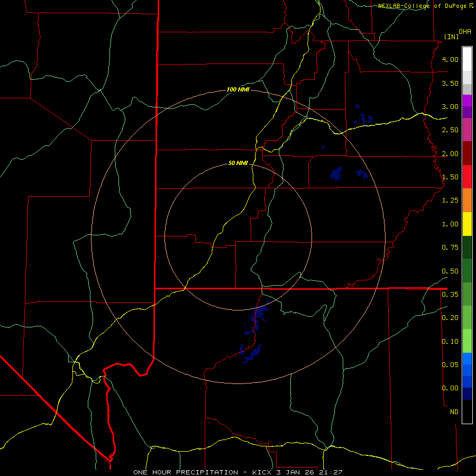
Task: Click the orange 1.25 inch legend swatch
Action: [467, 200]
